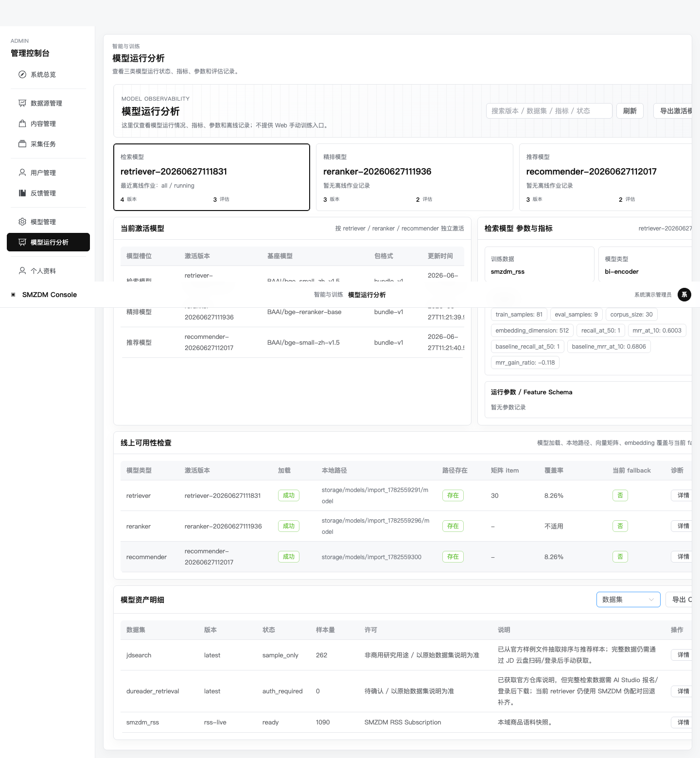Click the 用户管理 person icon
The height and width of the screenshot is (758, 700).
(x=22, y=173)
